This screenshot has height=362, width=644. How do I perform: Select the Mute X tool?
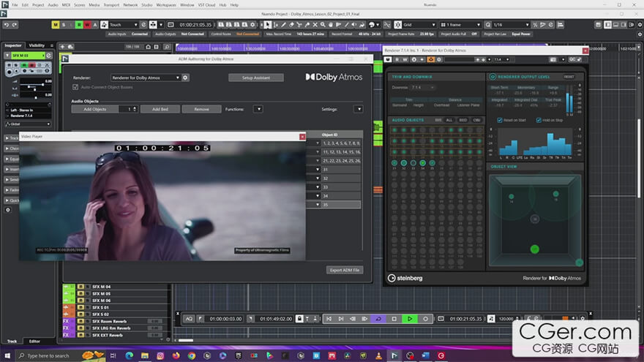click(315, 25)
